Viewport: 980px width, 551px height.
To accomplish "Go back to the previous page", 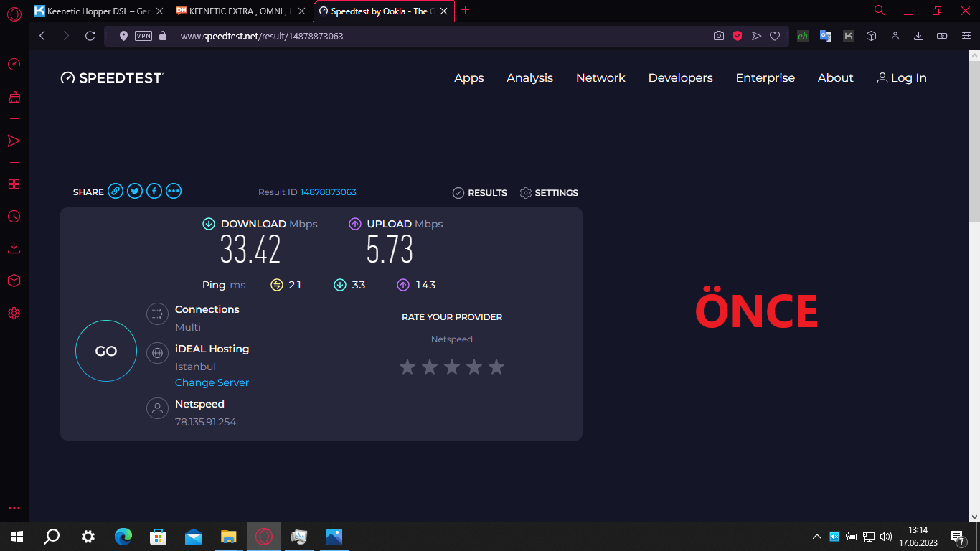I will click(42, 36).
